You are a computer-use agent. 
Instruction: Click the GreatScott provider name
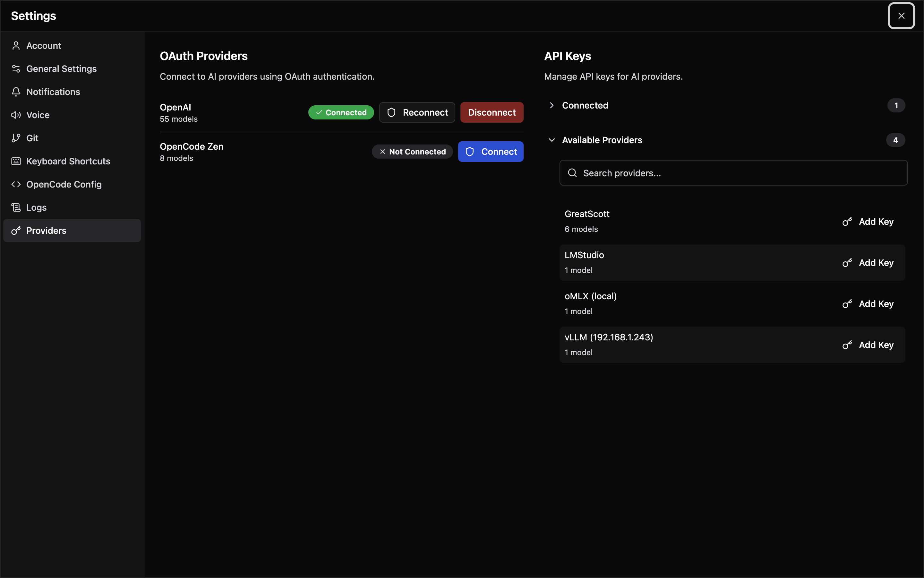point(587,214)
